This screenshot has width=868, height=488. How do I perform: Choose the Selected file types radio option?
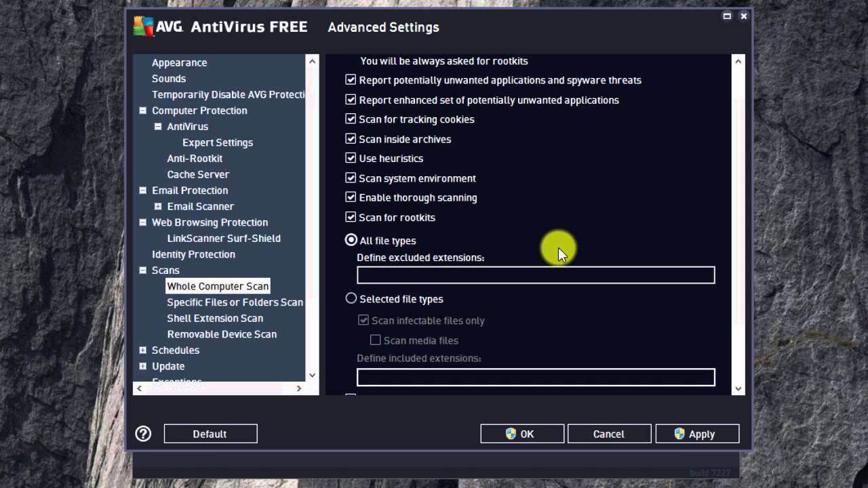[x=351, y=299]
